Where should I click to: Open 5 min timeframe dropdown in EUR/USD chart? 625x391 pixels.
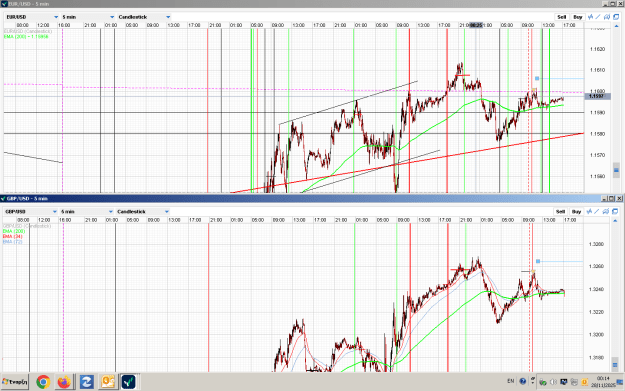[x=87, y=17]
